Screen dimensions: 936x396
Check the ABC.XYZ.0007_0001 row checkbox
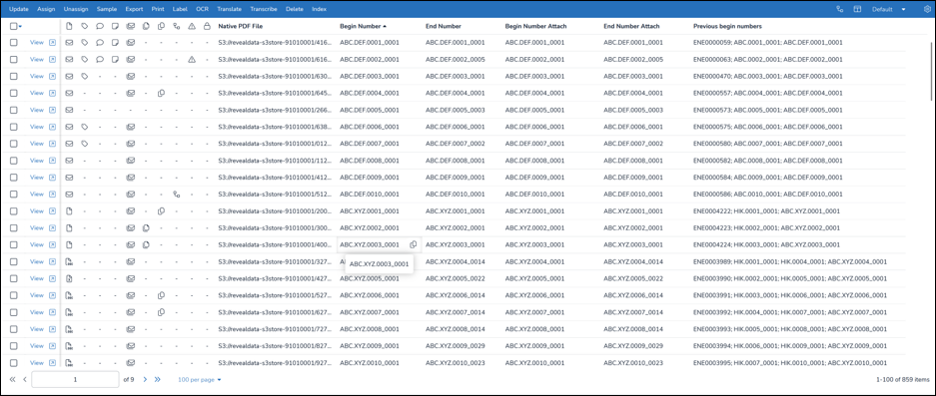click(13, 312)
